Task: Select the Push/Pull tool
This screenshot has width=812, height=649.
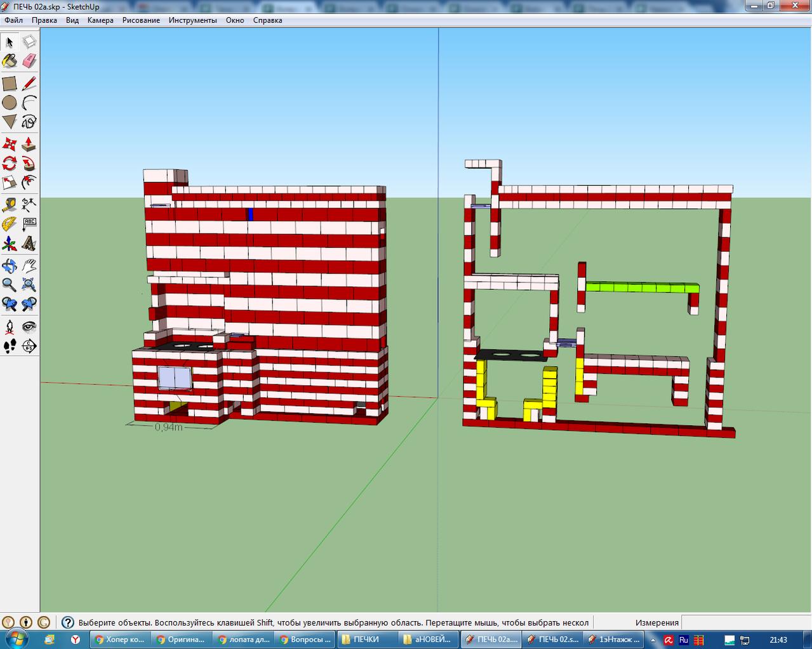Action: pos(29,144)
